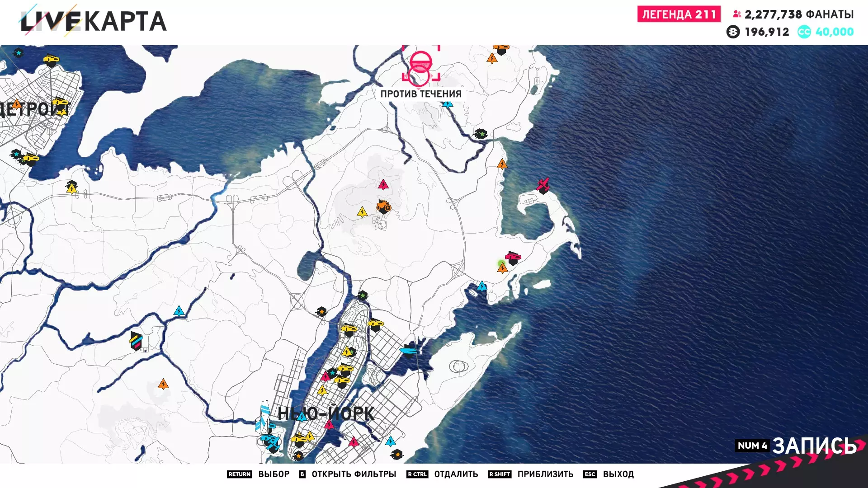Click the cyan powerboat event icon
Screen dimensions: 868x488
tap(409, 351)
